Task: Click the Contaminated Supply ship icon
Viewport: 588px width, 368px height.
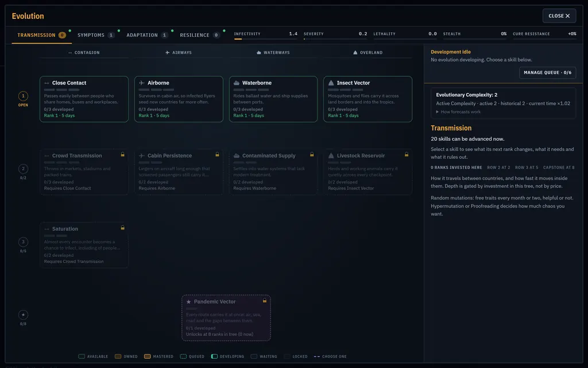Action: 236,155
